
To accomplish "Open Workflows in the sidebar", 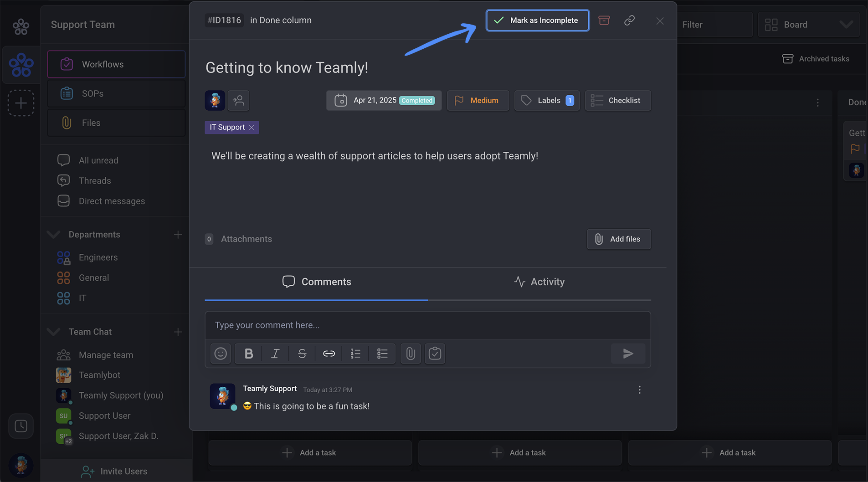I will [x=116, y=64].
